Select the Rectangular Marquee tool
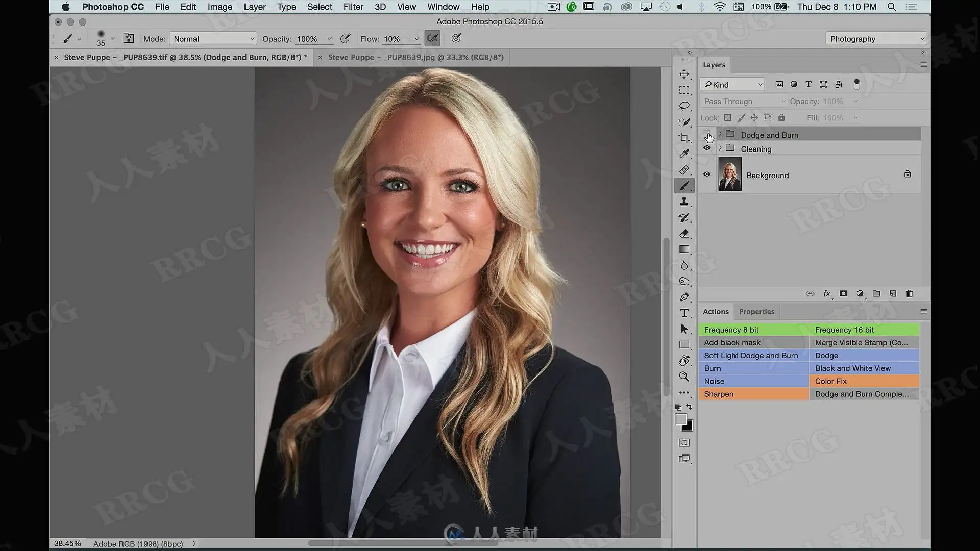Viewport: 980px width, 551px height. click(x=684, y=90)
